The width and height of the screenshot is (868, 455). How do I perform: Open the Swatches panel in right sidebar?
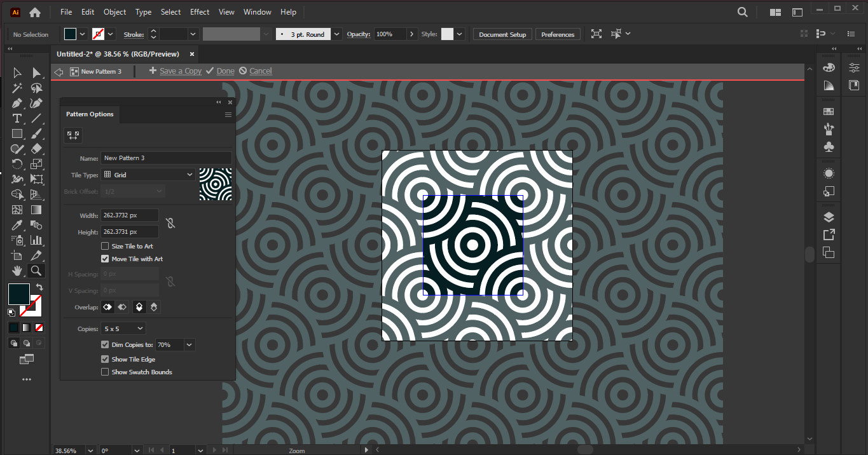pos(828,111)
